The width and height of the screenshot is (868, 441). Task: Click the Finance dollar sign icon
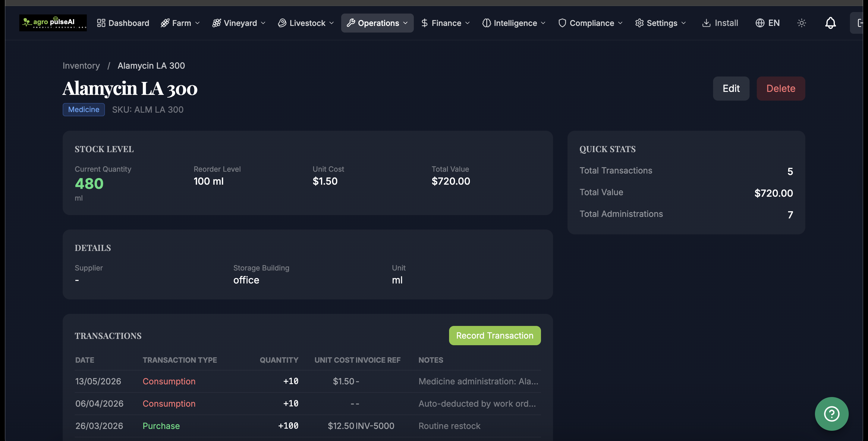[x=425, y=23]
